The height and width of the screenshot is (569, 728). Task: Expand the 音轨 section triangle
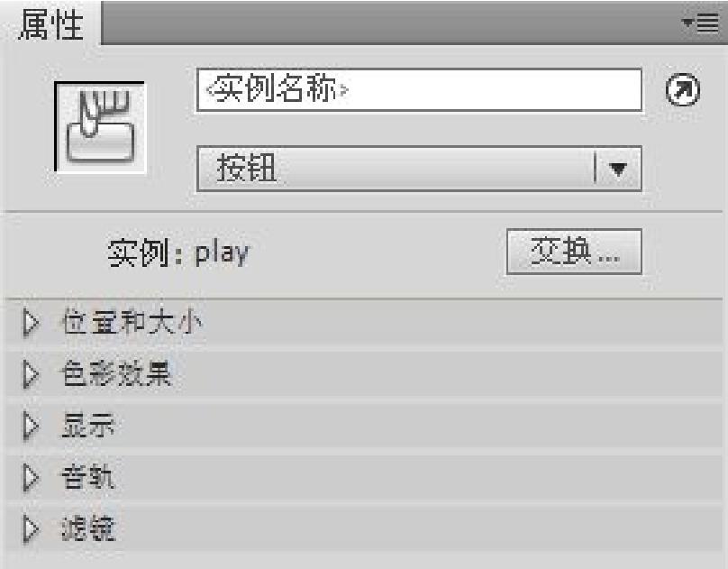(x=31, y=477)
